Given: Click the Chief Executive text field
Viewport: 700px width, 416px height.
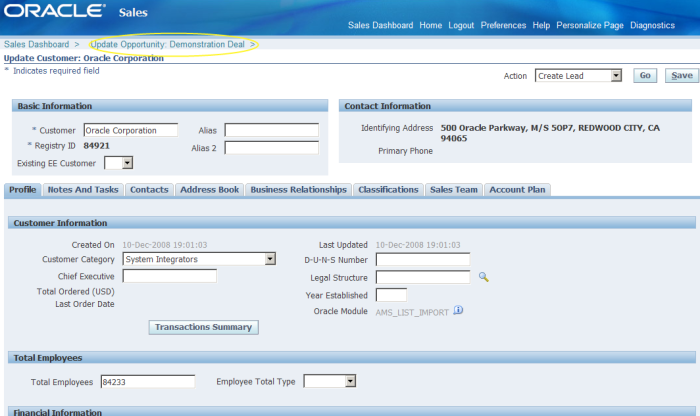Looking at the screenshot, I should [x=169, y=276].
